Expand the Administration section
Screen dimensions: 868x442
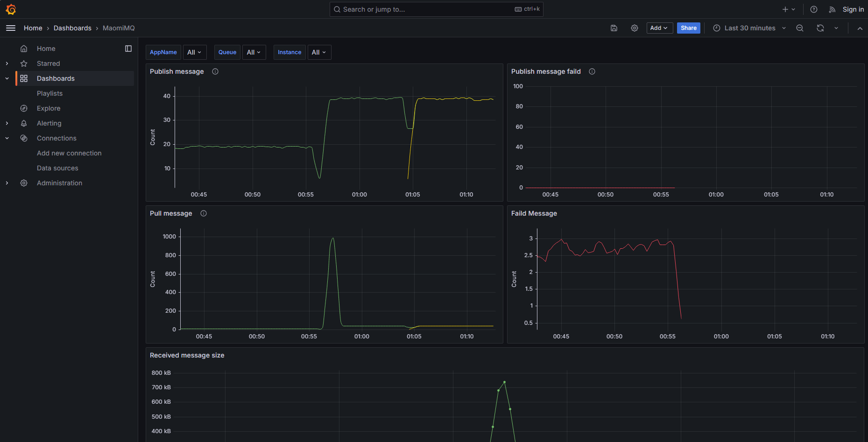(7, 183)
